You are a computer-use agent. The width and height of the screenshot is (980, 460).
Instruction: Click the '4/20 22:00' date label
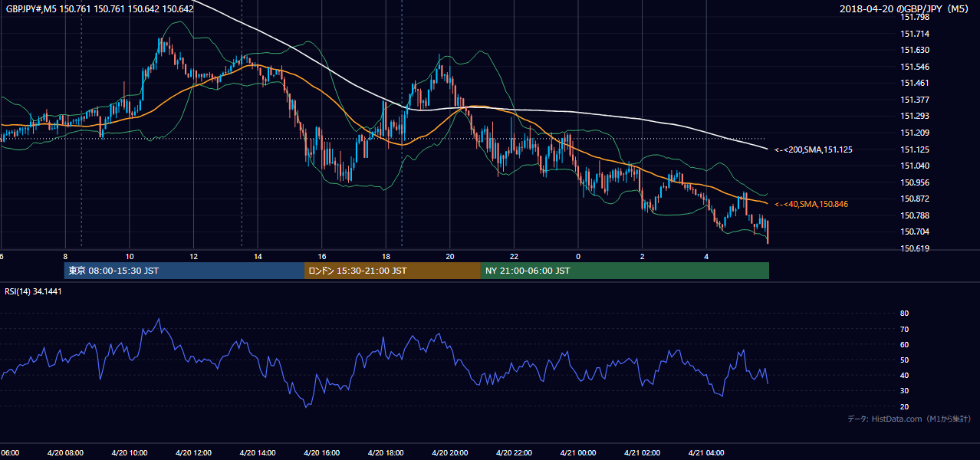(514, 452)
